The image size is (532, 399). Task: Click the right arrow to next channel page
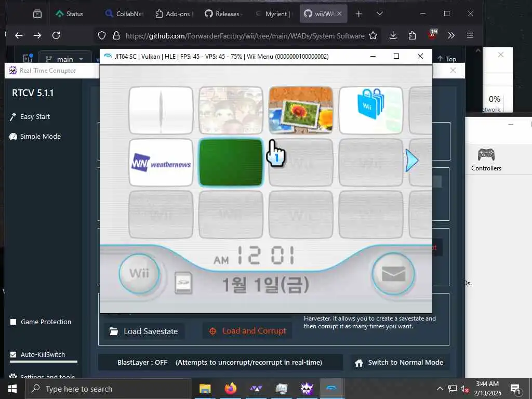(x=412, y=161)
